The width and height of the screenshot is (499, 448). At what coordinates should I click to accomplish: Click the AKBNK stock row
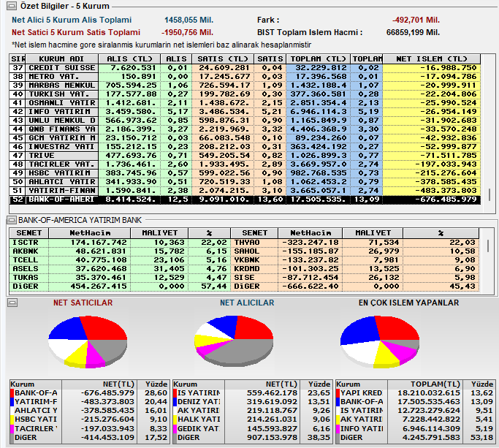click(x=120, y=251)
